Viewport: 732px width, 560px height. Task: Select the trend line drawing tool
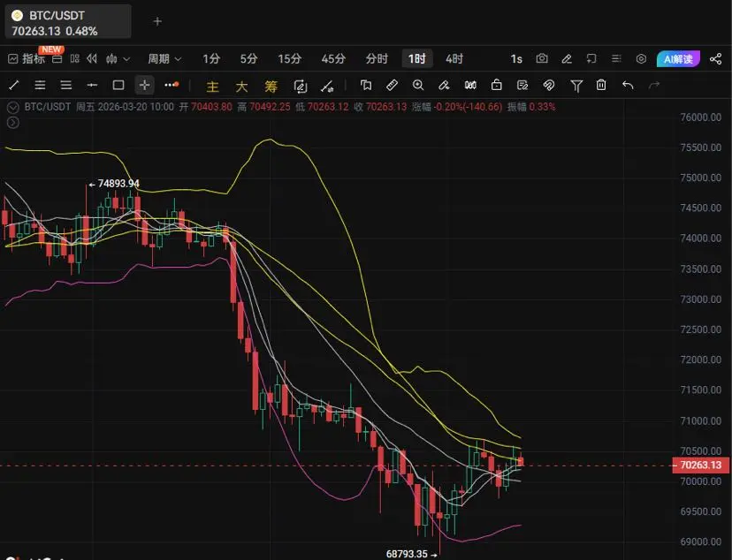[14, 85]
